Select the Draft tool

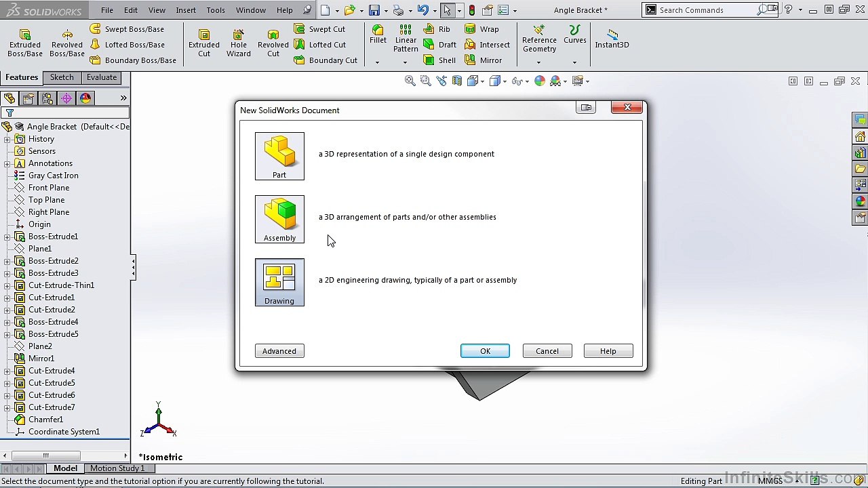coord(439,45)
